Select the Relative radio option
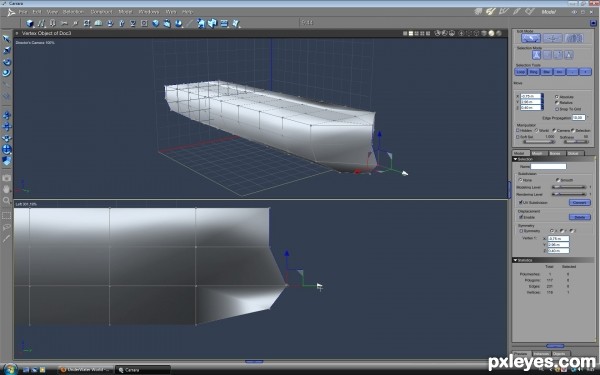This screenshot has height=375, width=600. click(557, 103)
